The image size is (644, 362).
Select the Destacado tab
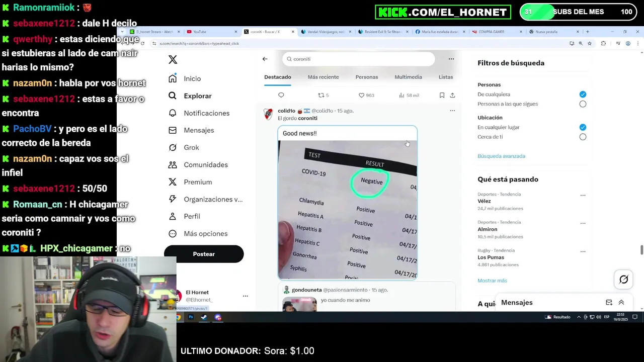pos(278,77)
